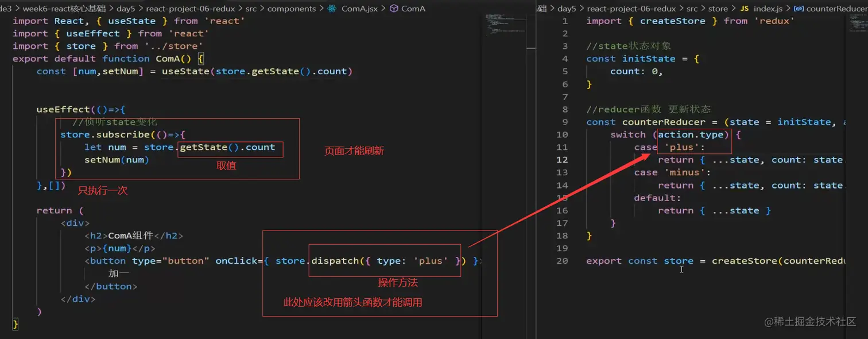Open left pane react-project-06-redux breadcrumb
The height and width of the screenshot is (339, 868).
point(191,9)
